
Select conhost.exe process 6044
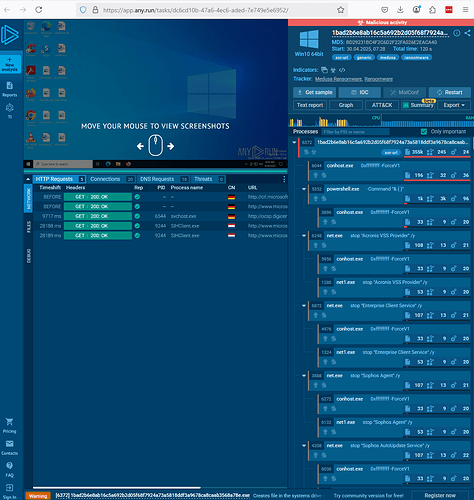pyautogui.click(x=389, y=170)
